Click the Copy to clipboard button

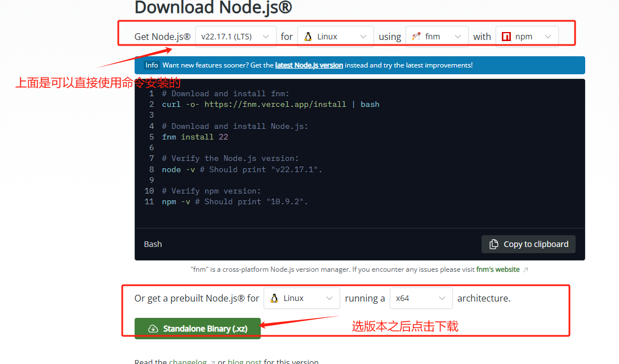(x=528, y=244)
